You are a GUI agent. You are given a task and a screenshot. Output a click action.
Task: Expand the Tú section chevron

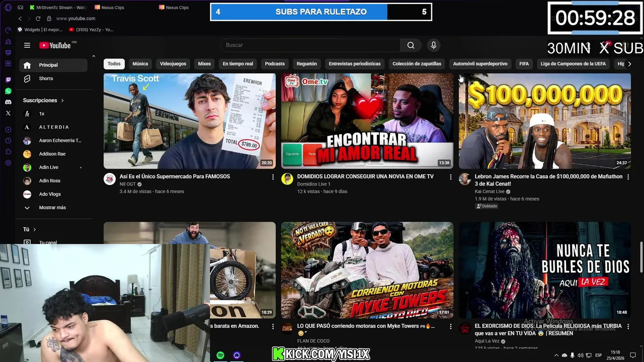[x=35, y=229]
